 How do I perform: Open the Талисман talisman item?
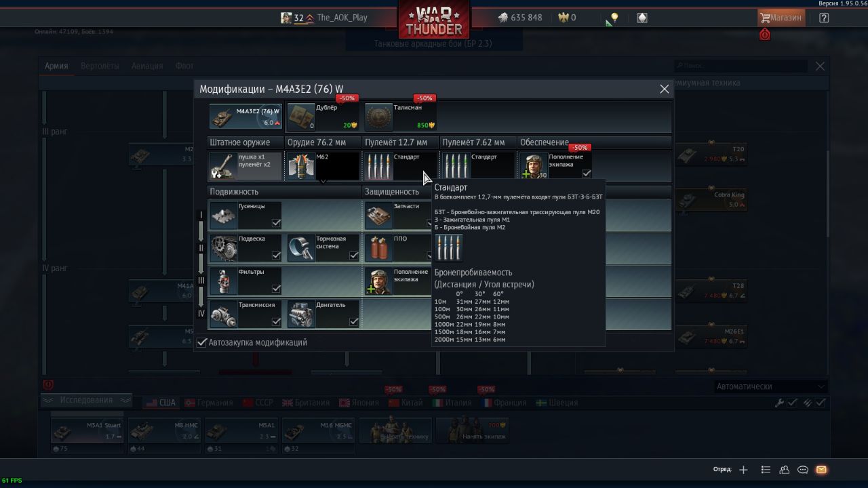(x=400, y=117)
